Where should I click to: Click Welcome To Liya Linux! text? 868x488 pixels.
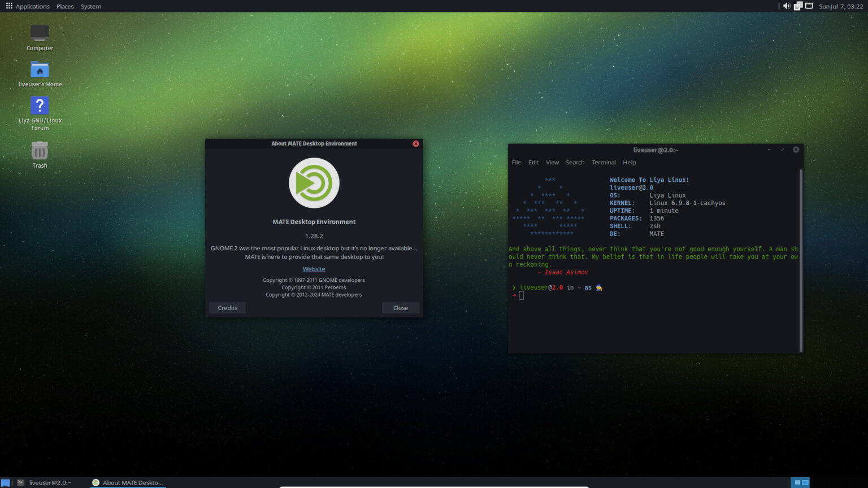pos(649,180)
